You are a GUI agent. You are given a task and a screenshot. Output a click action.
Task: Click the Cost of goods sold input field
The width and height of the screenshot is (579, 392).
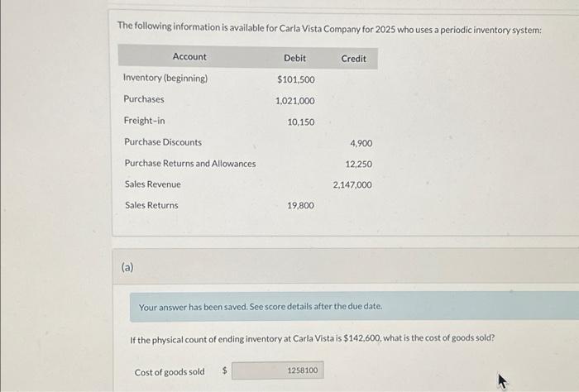[278, 370]
